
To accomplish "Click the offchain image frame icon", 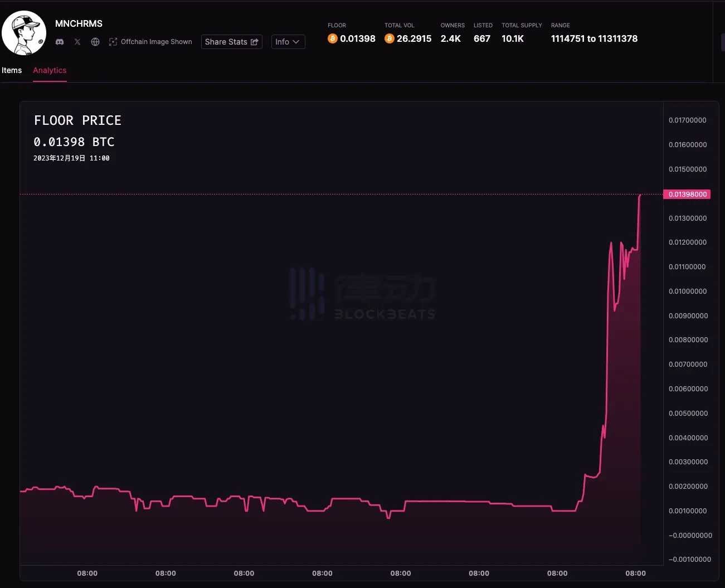I will tap(113, 42).
